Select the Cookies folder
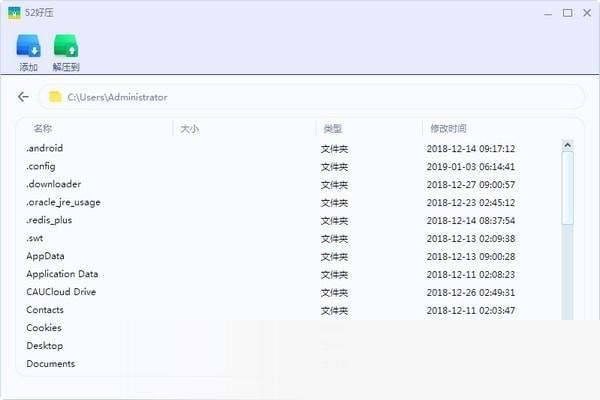Viewport: 600px width, 400px height. (44, 328)
